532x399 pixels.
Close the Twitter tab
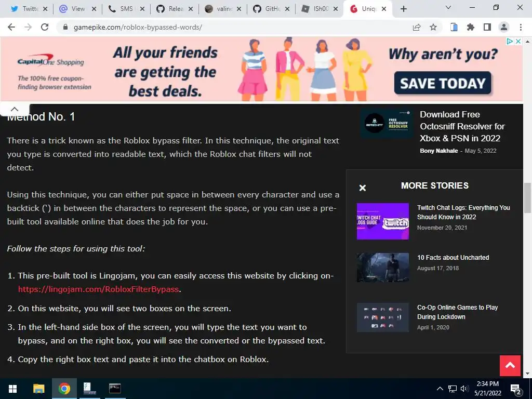tap(46, 9)
